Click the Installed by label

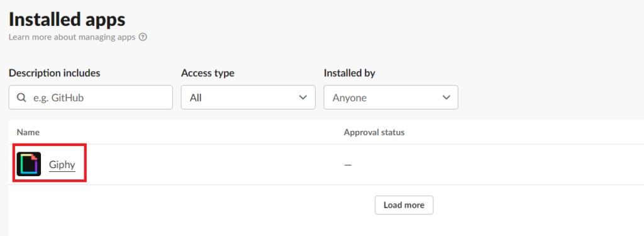point(350,73)
